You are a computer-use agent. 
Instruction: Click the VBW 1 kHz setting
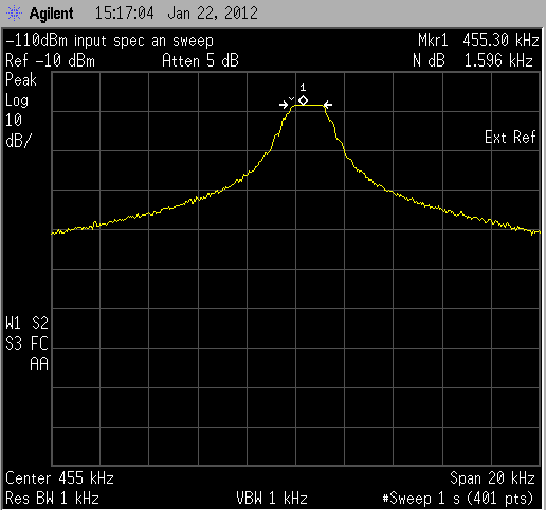(x=272, y=498)
